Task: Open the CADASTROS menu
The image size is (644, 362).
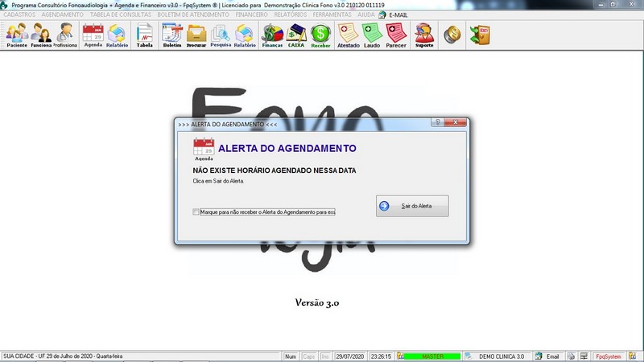Action: pos(19,14)
